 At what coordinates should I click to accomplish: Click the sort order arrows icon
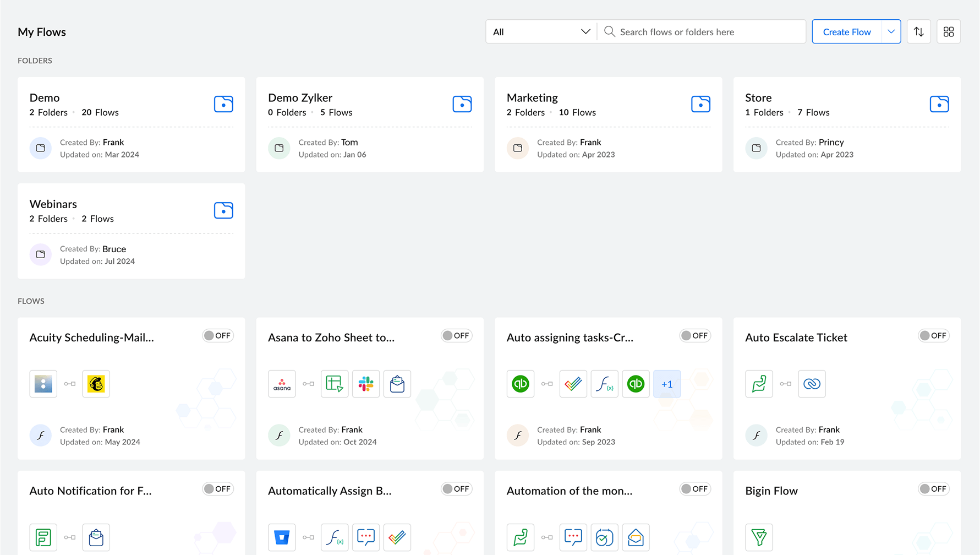[x=918, y=32]
